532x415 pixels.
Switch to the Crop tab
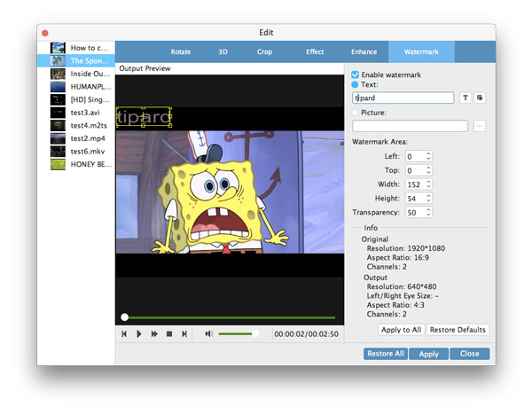[x=264, y=52]
